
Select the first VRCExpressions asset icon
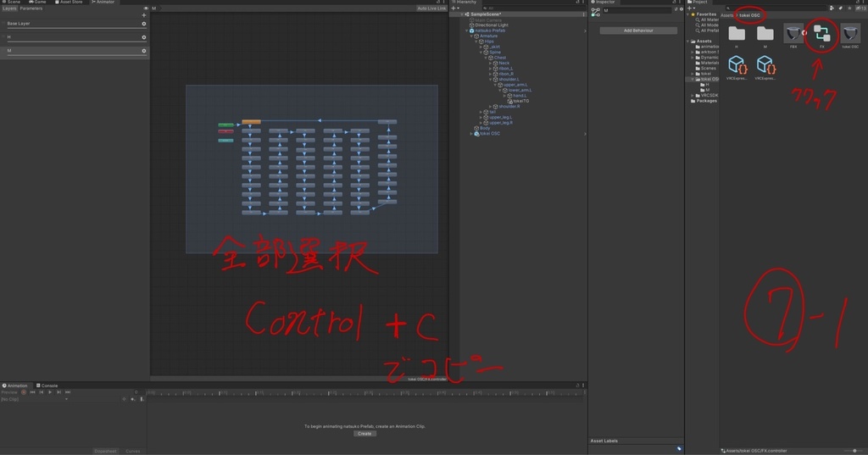click(737, 64)
